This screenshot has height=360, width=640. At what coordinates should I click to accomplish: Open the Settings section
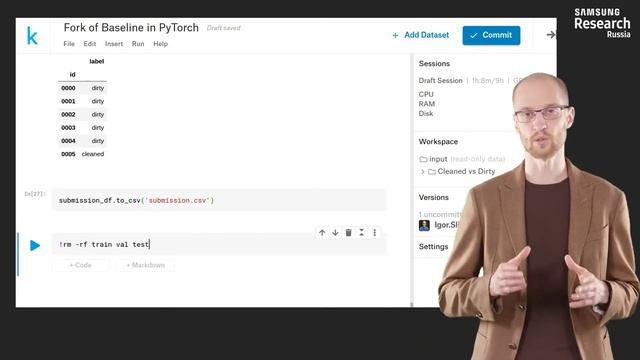[433, 247]
